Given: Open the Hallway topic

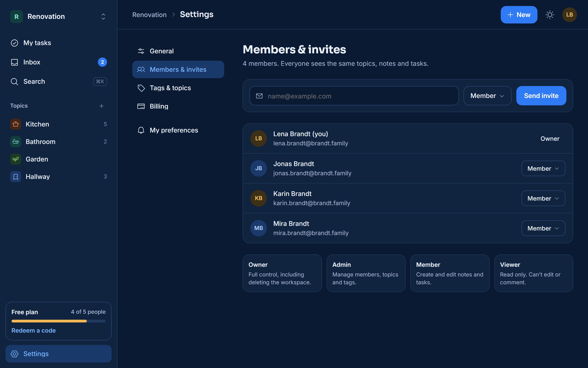Looking at the screenshot, I should (59, 177).
